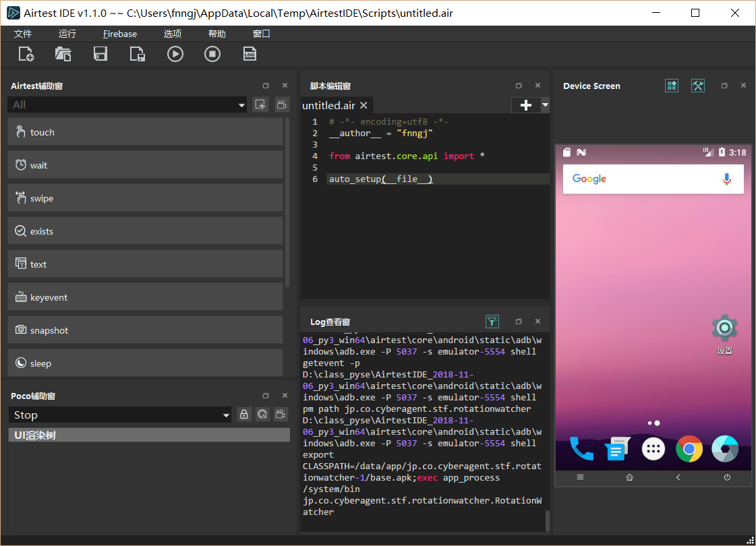Image resolution: width=756 pixels, height=546 pixels.
Task: Expand the Airtest 'All' filter dropdown
Action: pyautogui.click(x=242, y=105)
